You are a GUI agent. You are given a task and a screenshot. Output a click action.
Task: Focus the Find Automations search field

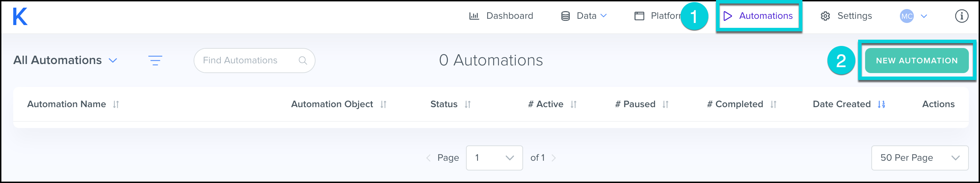tap(247, 61)
